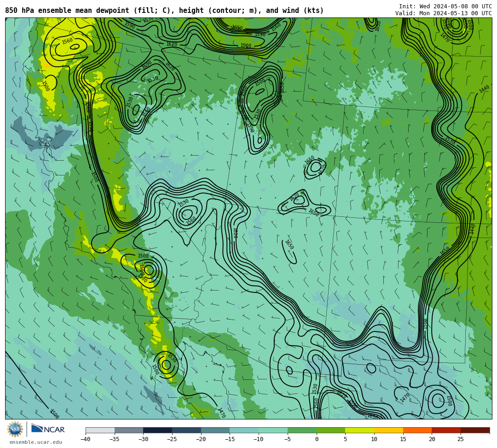Pick the dark teal -20 to -15 colorbar segment
This screenshot has width=497, height=448.
pos(215,430)
